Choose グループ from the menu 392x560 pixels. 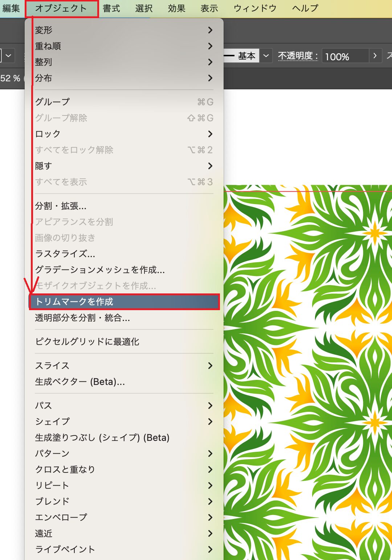click(x=124, y=102)
